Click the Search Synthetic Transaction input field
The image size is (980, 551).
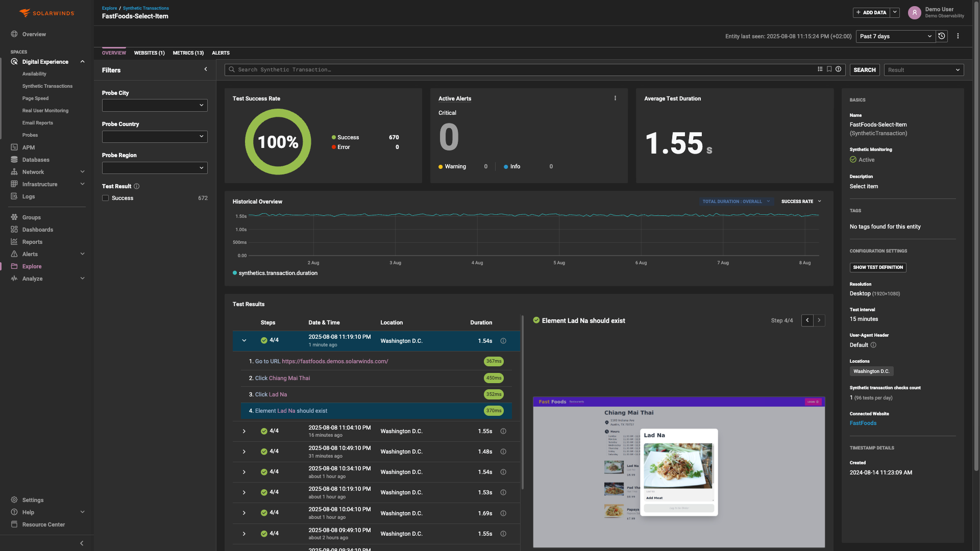[521, 70]
